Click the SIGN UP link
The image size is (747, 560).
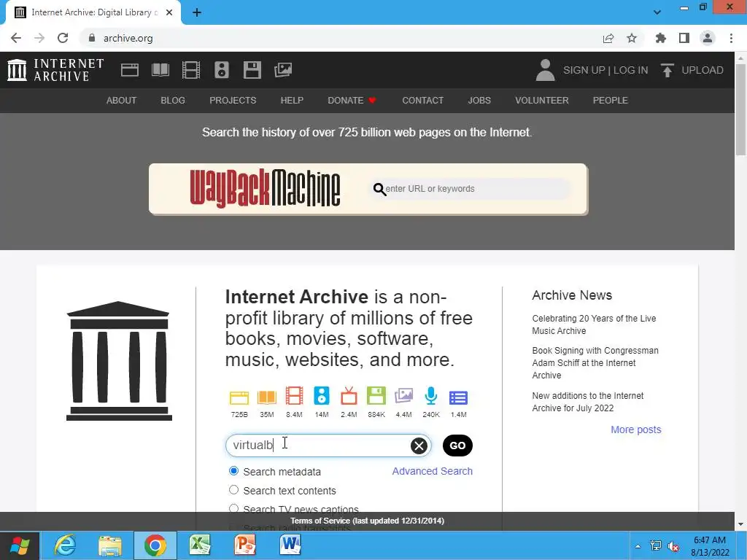tap(584, 70)
